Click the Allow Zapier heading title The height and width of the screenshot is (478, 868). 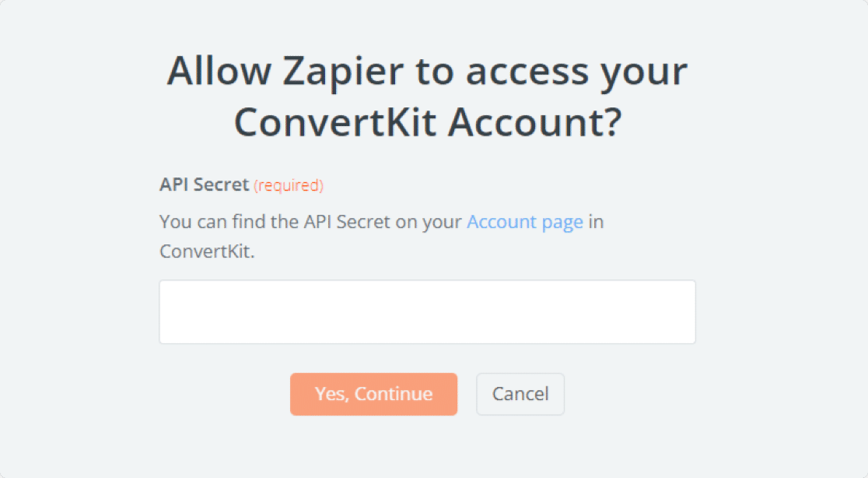click(x=427, y=96)
